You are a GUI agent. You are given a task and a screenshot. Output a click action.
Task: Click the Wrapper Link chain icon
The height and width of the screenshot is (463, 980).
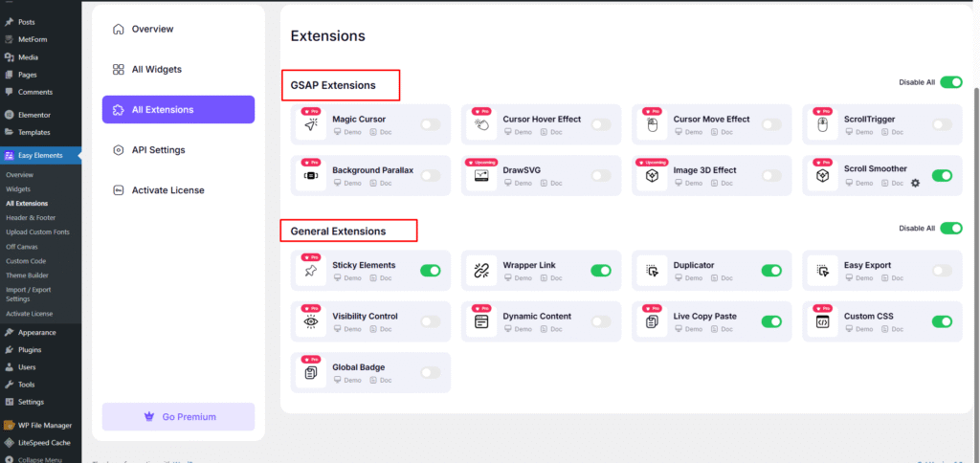pyautogui.click(x=481, y=272)
